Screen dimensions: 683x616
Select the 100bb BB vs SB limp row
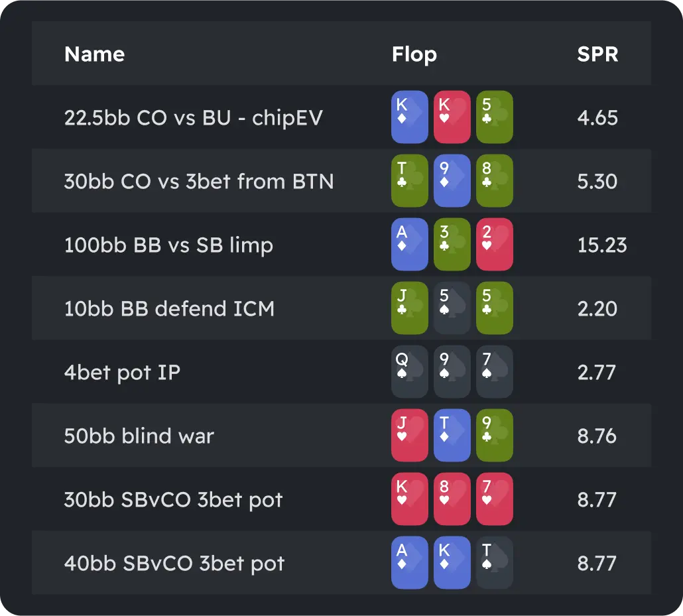(168, 245)
